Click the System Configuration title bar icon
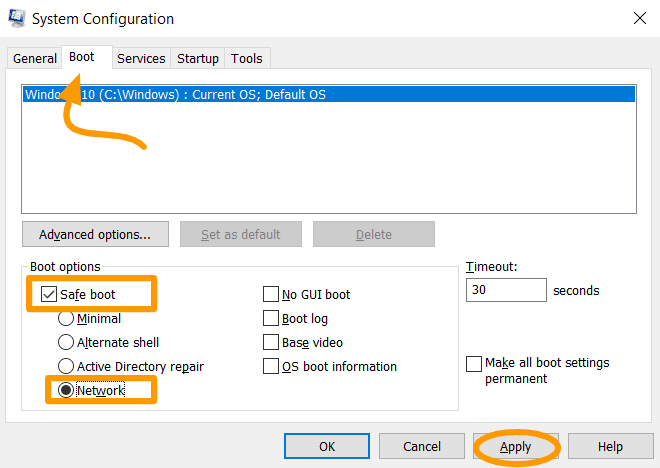 [16, 18]
